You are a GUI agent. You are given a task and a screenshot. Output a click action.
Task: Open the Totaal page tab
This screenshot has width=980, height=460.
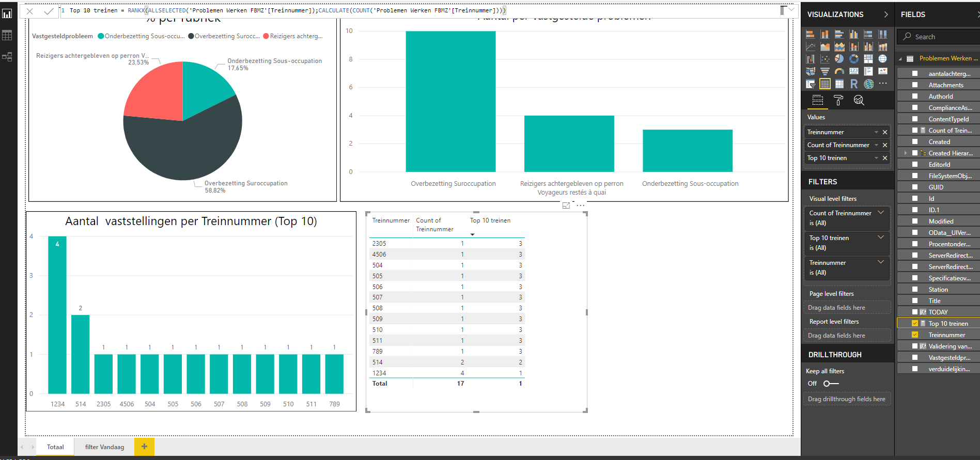coord(55,447)
